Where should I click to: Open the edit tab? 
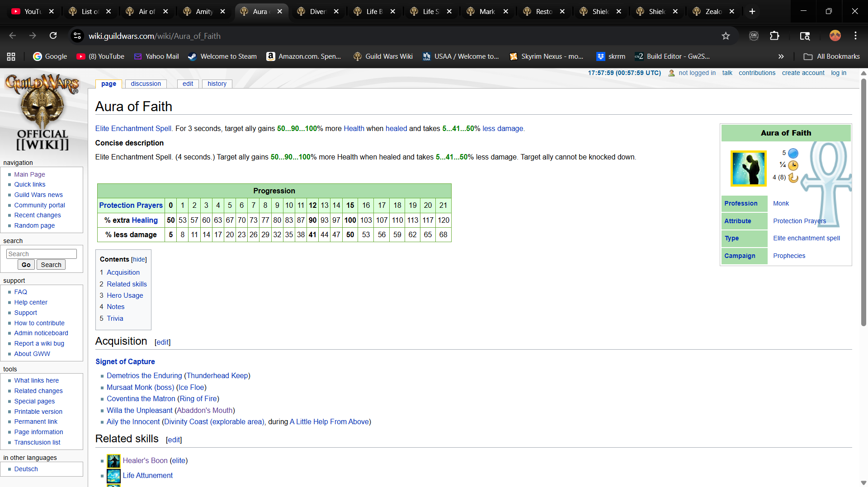(x=188, y=84)
